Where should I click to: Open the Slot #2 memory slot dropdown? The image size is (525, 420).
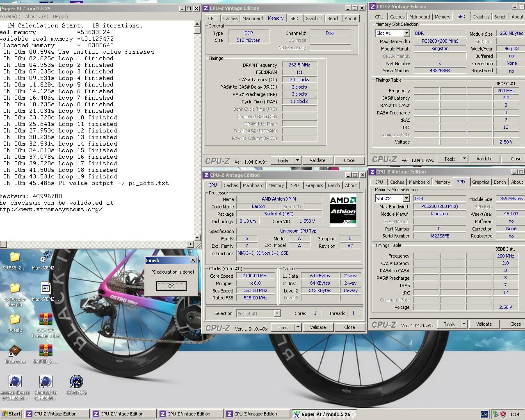pos(406,199)
